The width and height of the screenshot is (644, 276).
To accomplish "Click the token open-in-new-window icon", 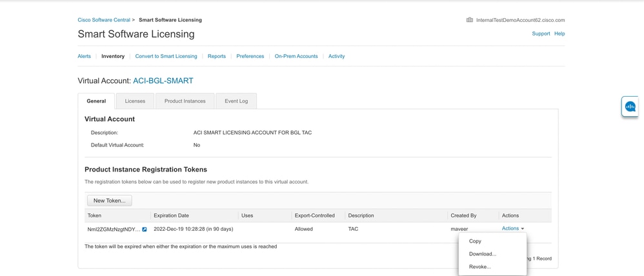I will [145, 229].
